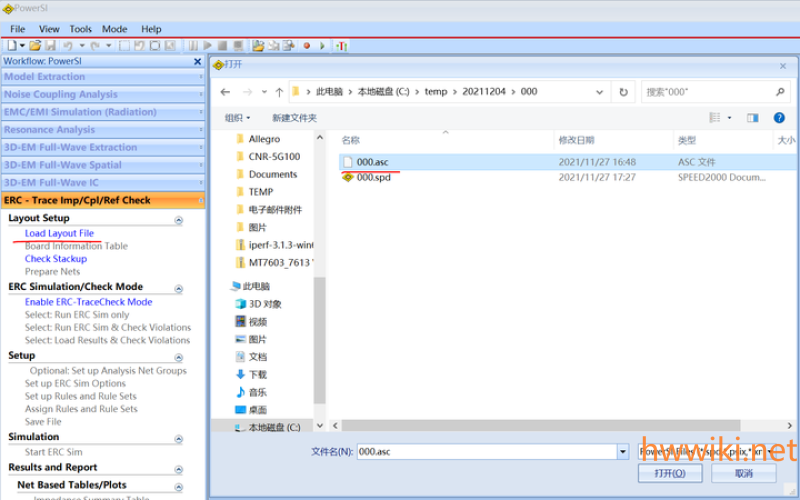Click the green play toolbar icon
Image resolution: width=800 pixels, height=500 pixels.
coord(322,46)
